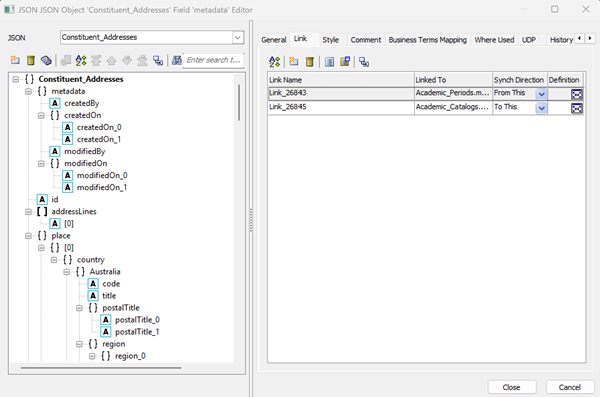Click the A-Z sort icon in Link tab toolbar

tap(274, 62)
